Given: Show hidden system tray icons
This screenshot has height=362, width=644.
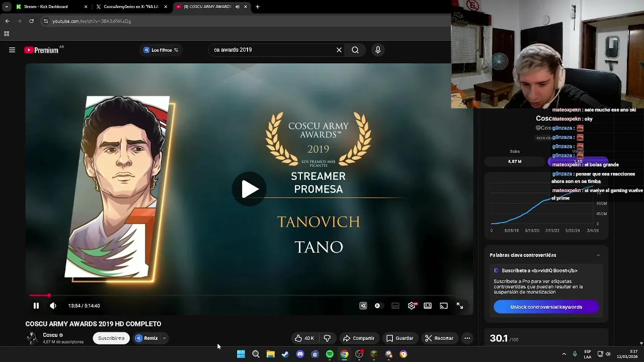Looking at the screenshot, I should (x=564, y=354).
